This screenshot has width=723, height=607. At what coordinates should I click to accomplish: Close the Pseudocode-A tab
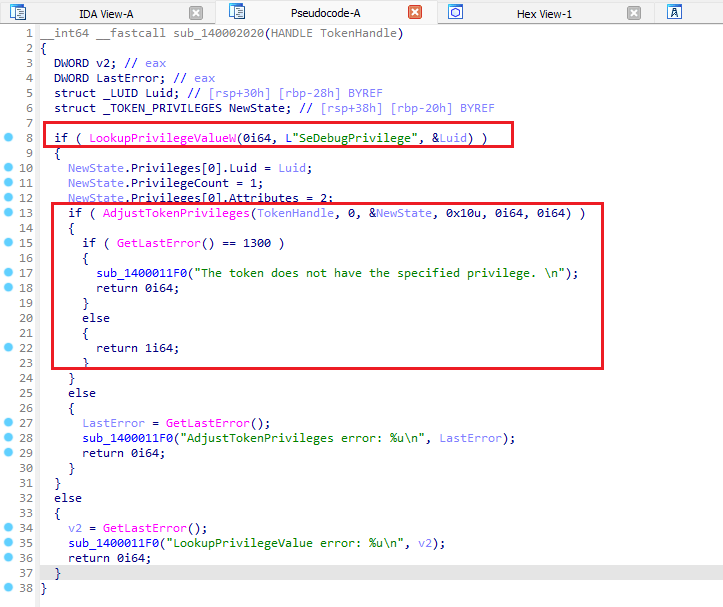point(415,12)
